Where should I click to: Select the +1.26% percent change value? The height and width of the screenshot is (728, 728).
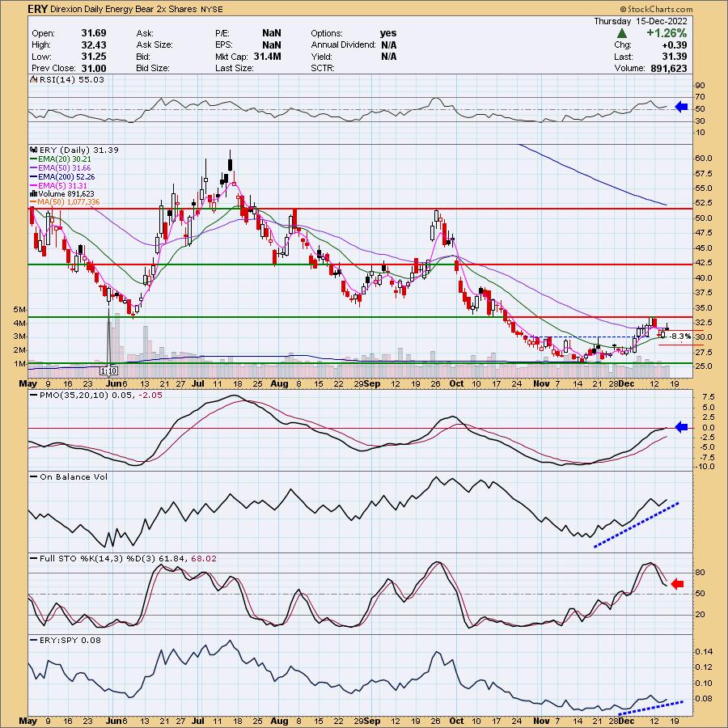point(667,33)
